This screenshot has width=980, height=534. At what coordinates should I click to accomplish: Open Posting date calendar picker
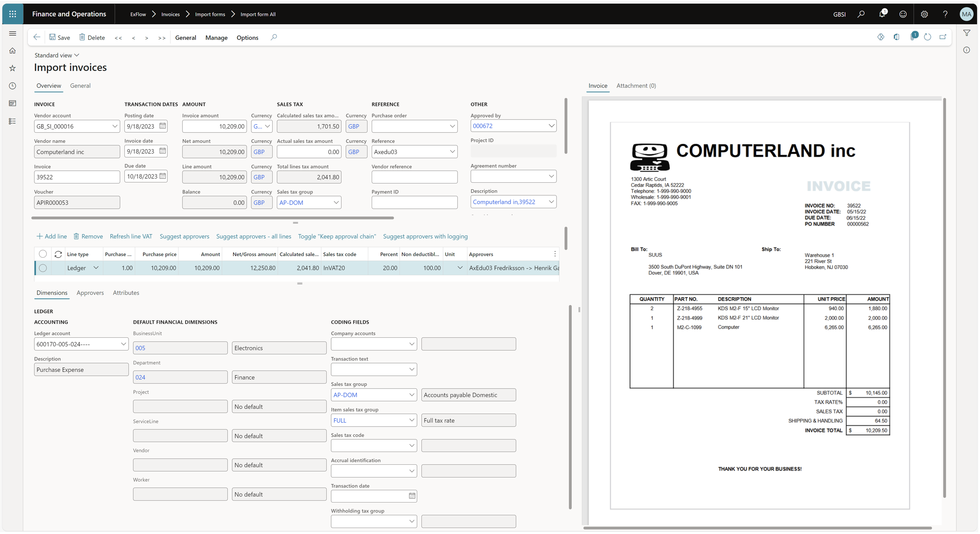pos(163,126)
